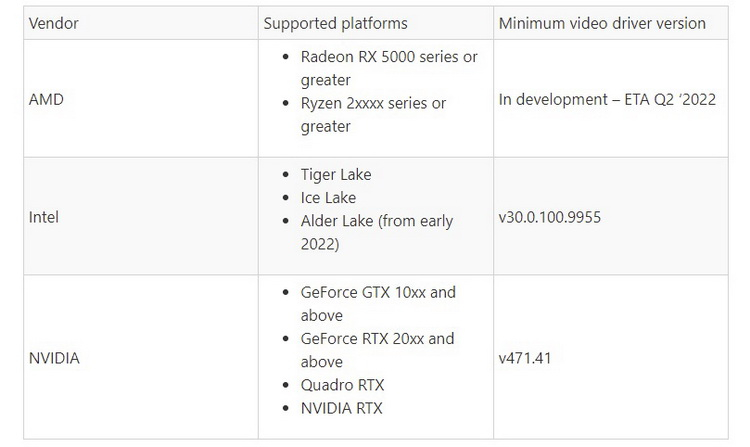Click the Minimum video driver version header

coord(601,23)
